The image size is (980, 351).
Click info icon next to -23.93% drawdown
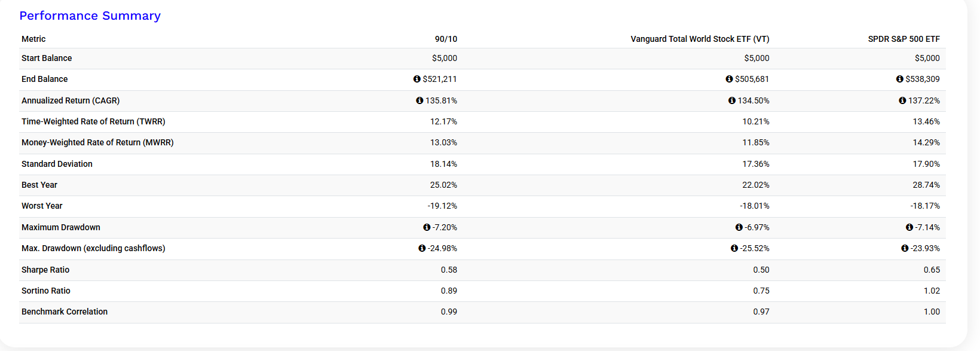[x=905, y=248]
